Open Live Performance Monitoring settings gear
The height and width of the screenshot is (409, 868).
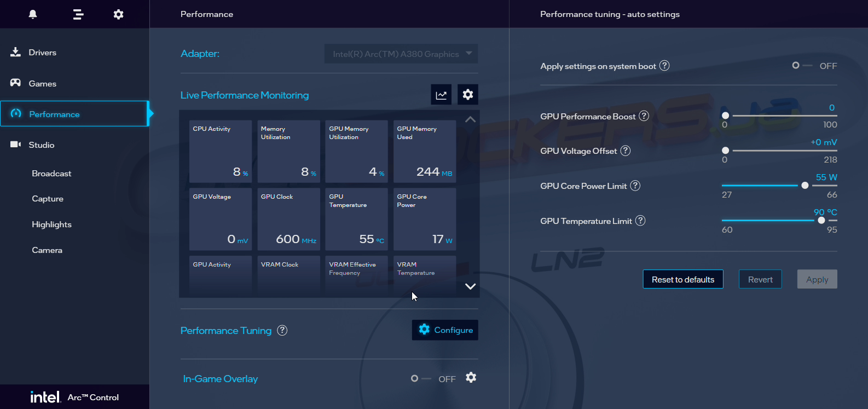468,95
